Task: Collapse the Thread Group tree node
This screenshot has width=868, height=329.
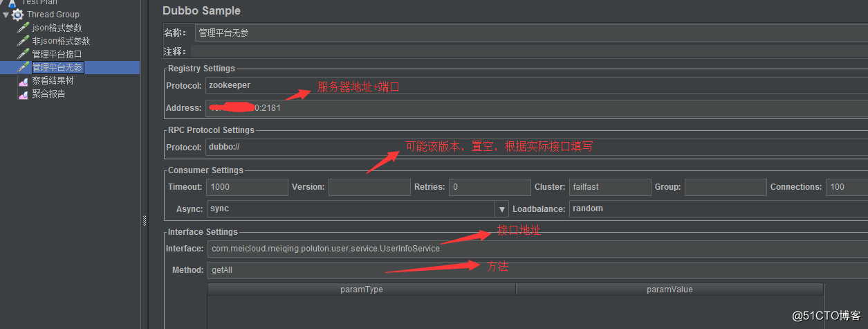Action: (6, 15)
